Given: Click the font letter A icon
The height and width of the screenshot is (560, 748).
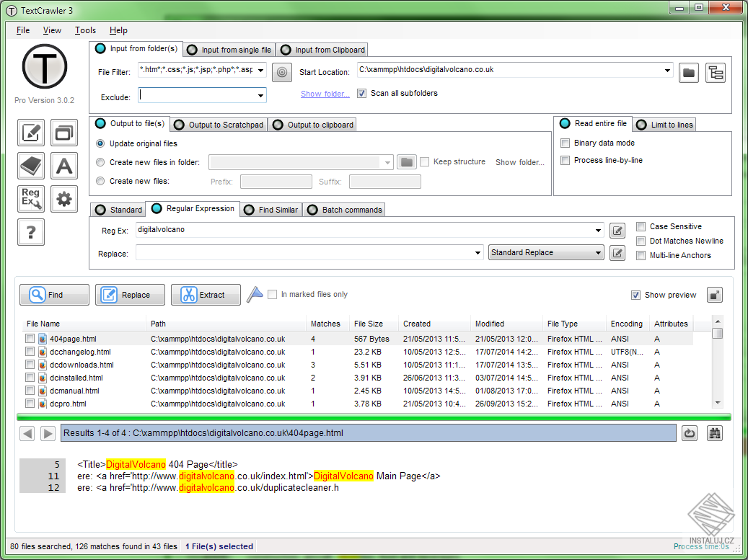Looking at the screenshot, I should pos(64,166).
